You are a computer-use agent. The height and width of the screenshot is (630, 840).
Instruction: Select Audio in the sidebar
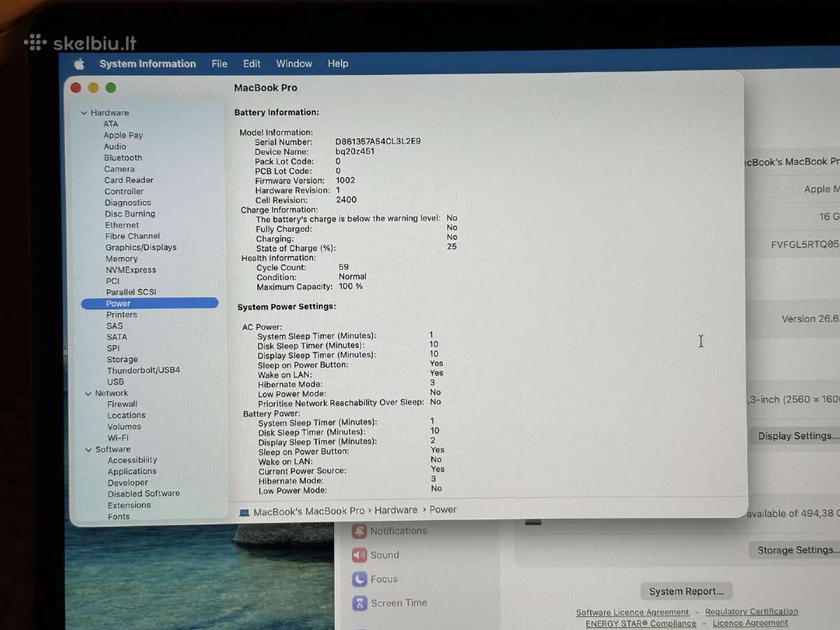115,146
